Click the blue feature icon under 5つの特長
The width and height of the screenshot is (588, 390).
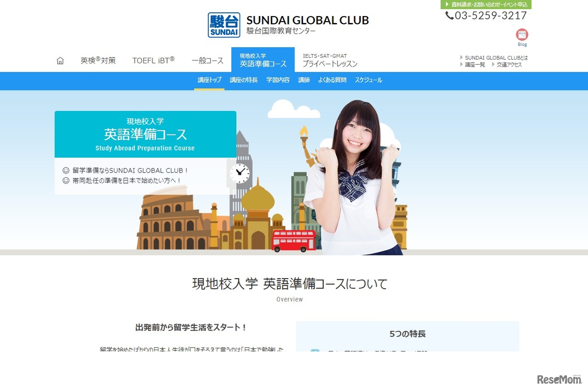tap(315, 351)
